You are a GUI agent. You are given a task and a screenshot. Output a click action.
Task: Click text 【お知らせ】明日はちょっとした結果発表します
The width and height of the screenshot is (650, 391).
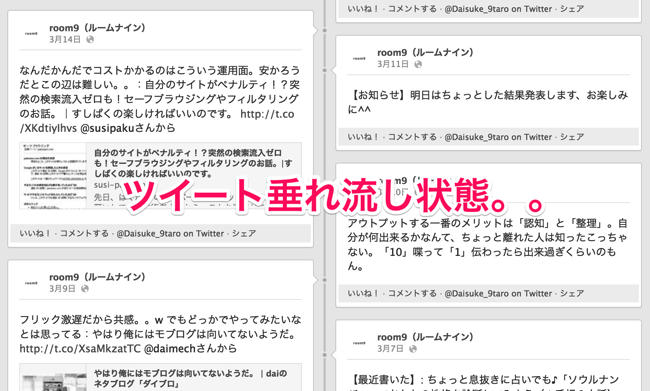click(488, 102)
